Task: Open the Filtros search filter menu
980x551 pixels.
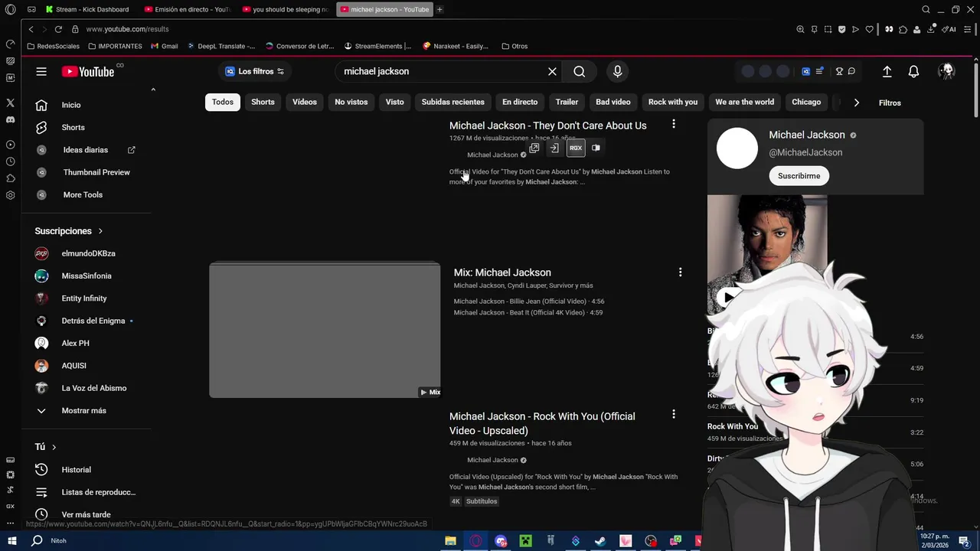Action: [x=890, y=103]
